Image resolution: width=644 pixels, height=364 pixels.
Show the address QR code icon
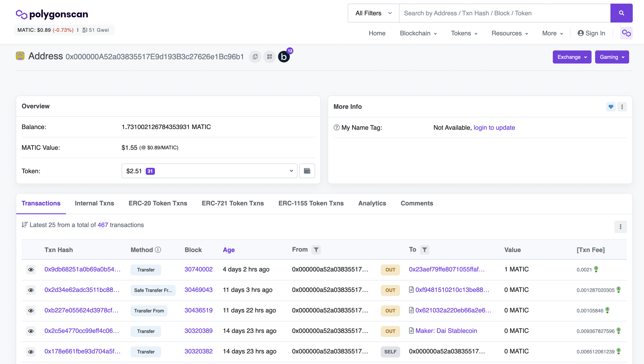(x=269, y=57)
